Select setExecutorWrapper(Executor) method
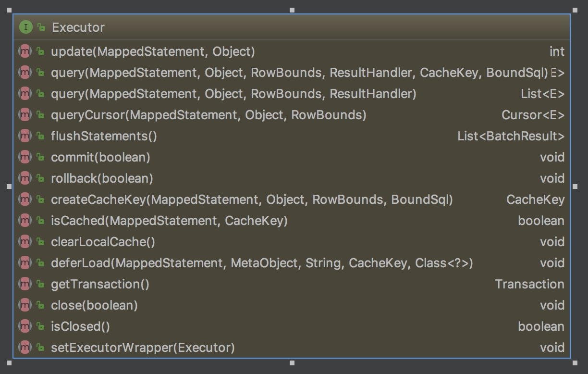This screenshot has width=588, height=374. [143, 348]
